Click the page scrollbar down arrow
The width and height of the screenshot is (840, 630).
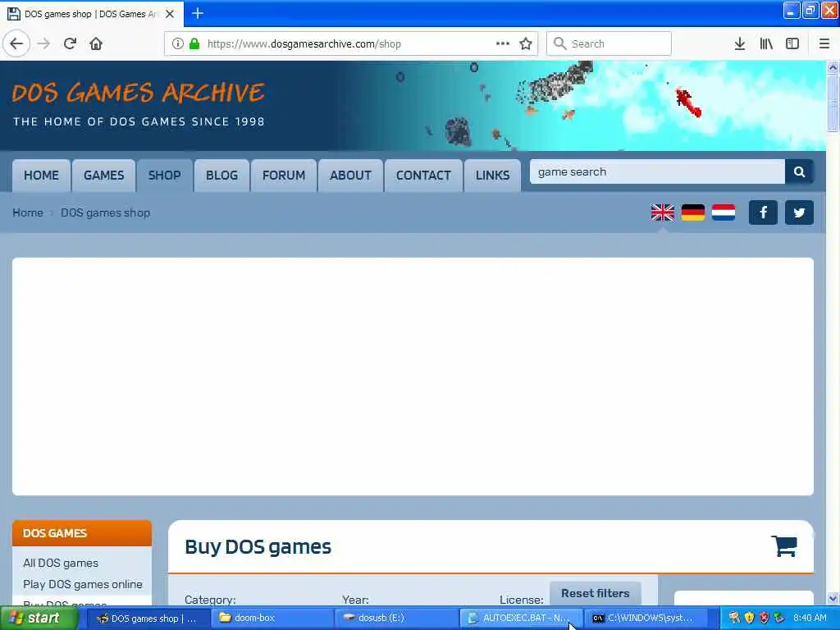833,598
